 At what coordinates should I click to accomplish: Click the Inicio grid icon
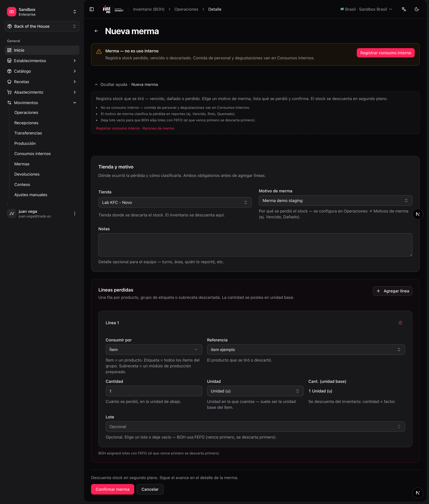click(9, 50)
